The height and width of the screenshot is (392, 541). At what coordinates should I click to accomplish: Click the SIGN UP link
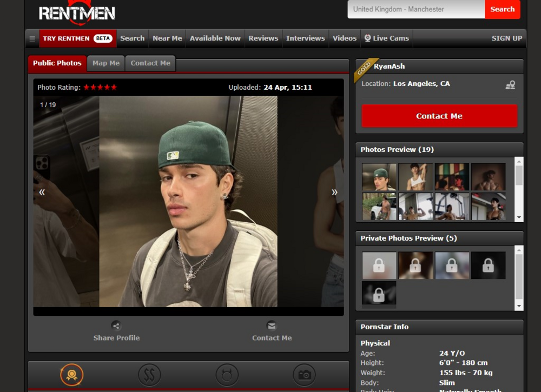click(506, 38)
